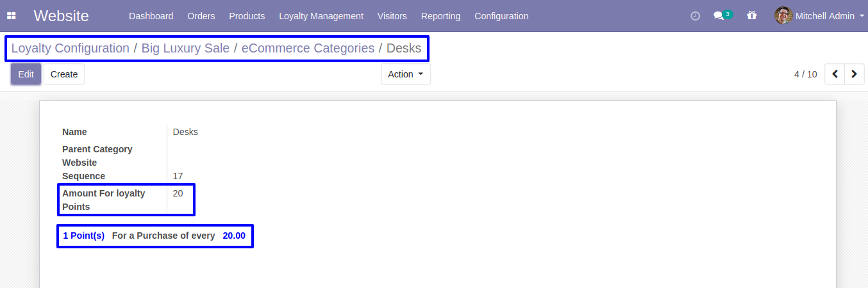This screenshot has height=288, width=868.
Task: Open Mitchell Admin user menu caret
Action: point(862,16)
